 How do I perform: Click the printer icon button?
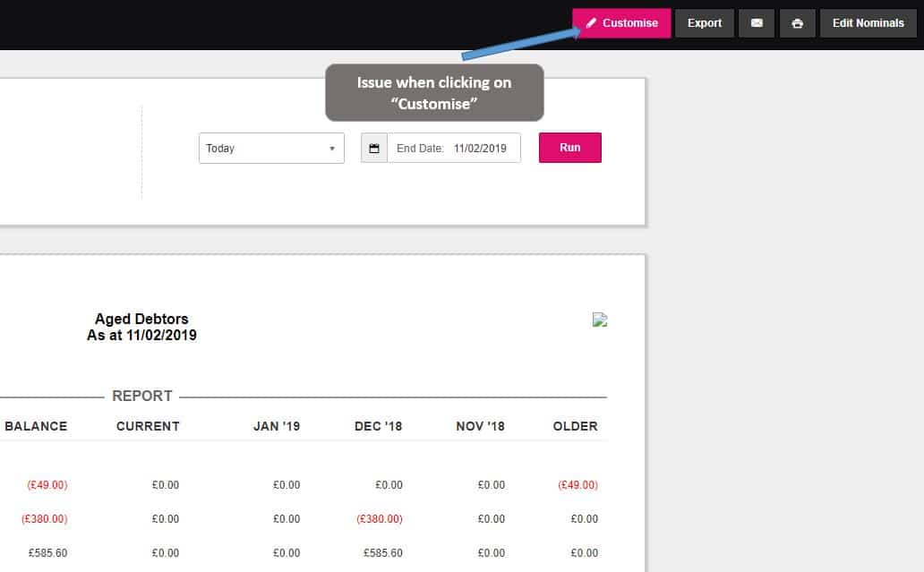click(797, 23)
